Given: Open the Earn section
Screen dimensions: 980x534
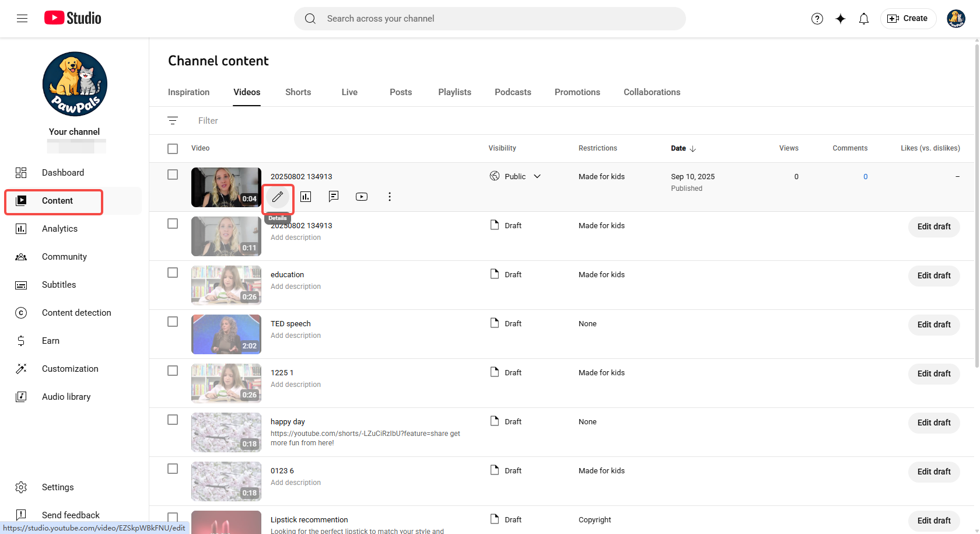Looking at the screenshot, I should [50, 340].
